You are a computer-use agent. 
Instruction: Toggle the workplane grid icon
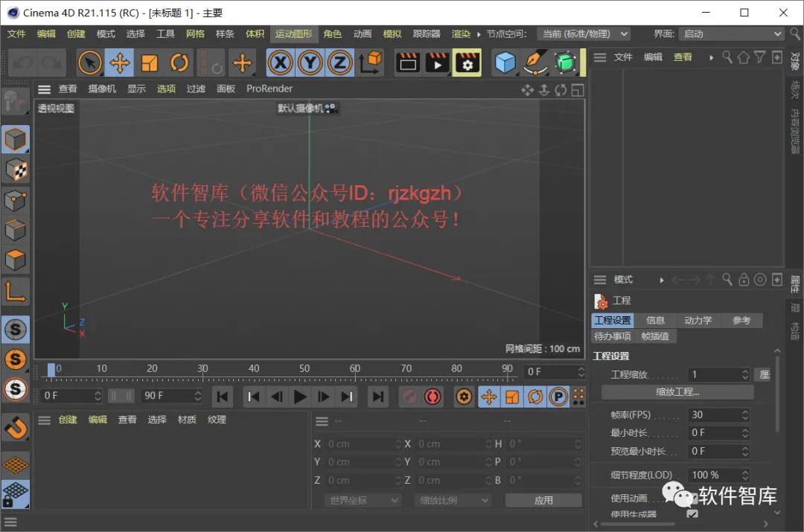(x=16, y=465)
